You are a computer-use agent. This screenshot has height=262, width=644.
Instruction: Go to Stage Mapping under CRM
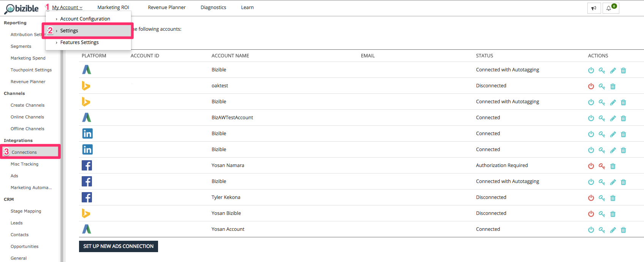click(26, 211)
